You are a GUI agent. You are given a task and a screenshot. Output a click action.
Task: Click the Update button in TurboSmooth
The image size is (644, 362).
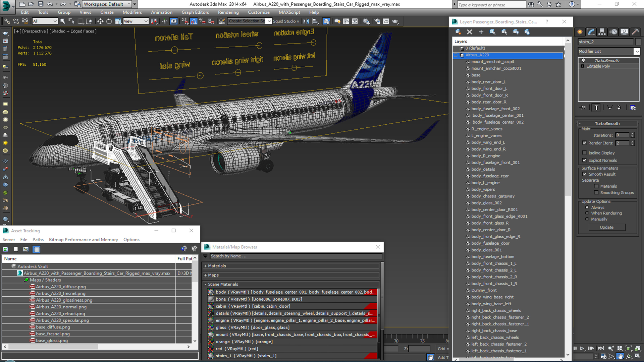coord(606,227)
